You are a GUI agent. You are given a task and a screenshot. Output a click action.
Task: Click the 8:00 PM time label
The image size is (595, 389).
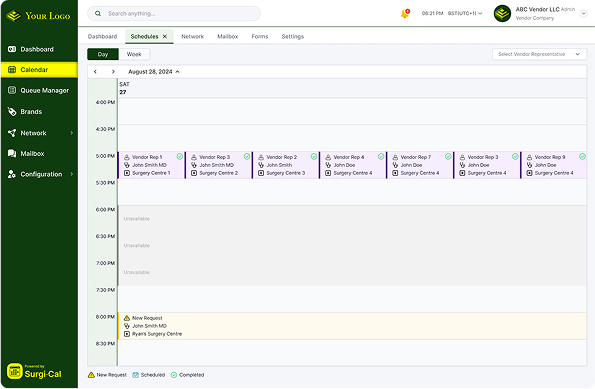click(105, 317)
